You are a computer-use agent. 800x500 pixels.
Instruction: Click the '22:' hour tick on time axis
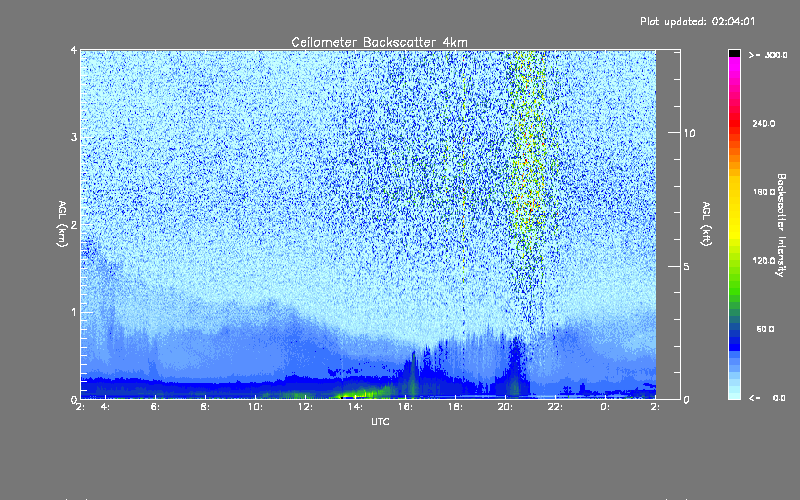tap(555, 407)
